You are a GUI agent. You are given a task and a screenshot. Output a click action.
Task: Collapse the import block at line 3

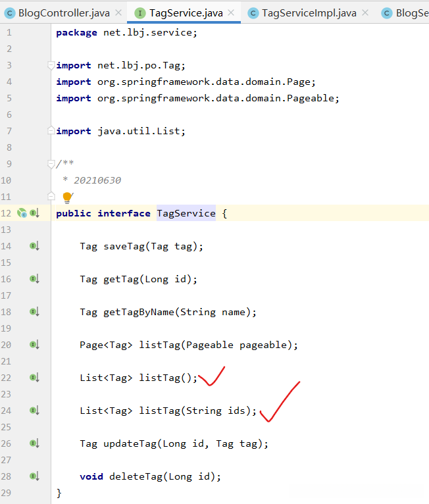pyautogui.click(x=51, y=65)
